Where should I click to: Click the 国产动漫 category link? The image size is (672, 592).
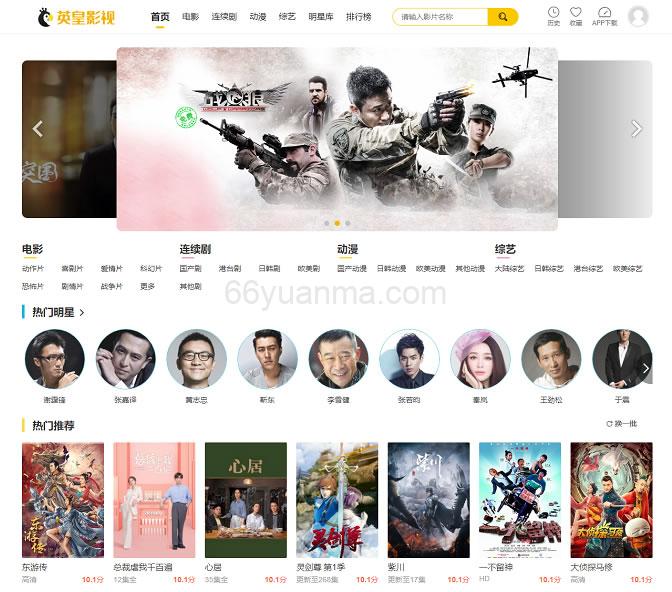352,269
